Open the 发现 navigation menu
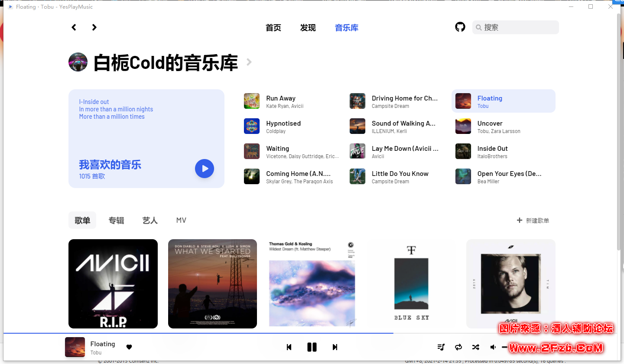The width and height of the screenshot is (624, 364). [308, 27]
